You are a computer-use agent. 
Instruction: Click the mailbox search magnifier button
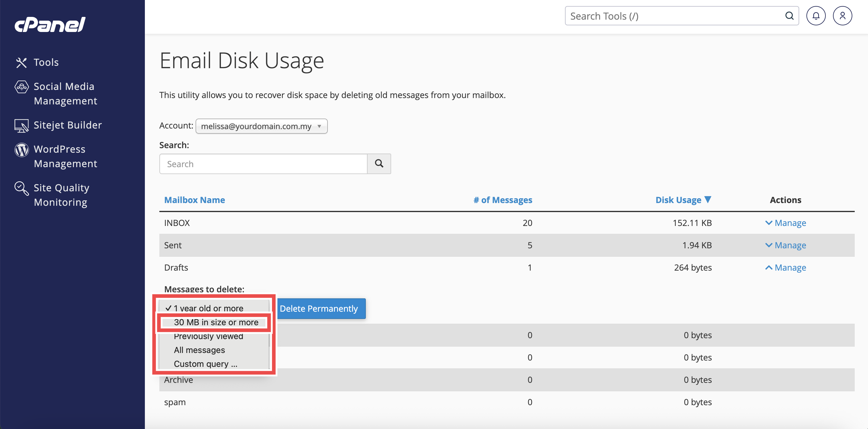coord(379,164)
